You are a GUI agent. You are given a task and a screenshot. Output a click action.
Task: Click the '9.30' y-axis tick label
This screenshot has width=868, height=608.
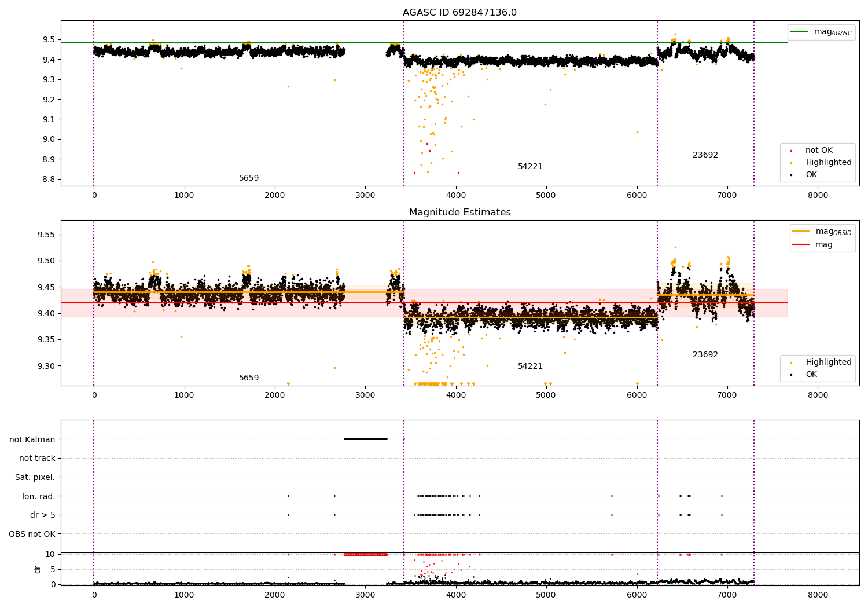click(46, 366)
